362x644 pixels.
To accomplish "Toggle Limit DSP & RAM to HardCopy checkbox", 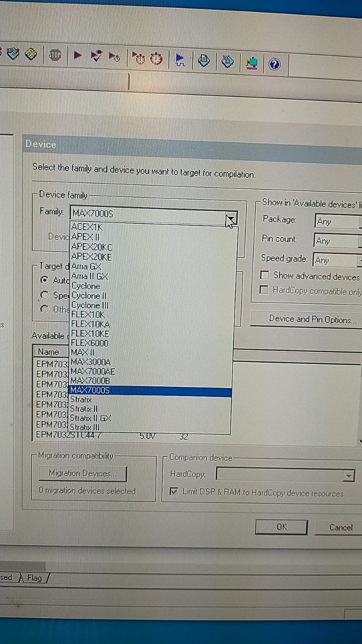I will tap(174, 491).
